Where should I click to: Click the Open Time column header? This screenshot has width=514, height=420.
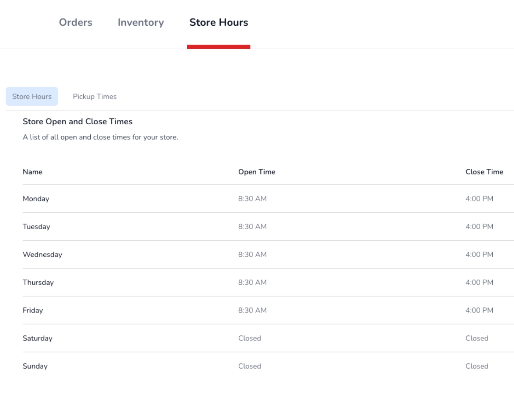pos(257,172)
